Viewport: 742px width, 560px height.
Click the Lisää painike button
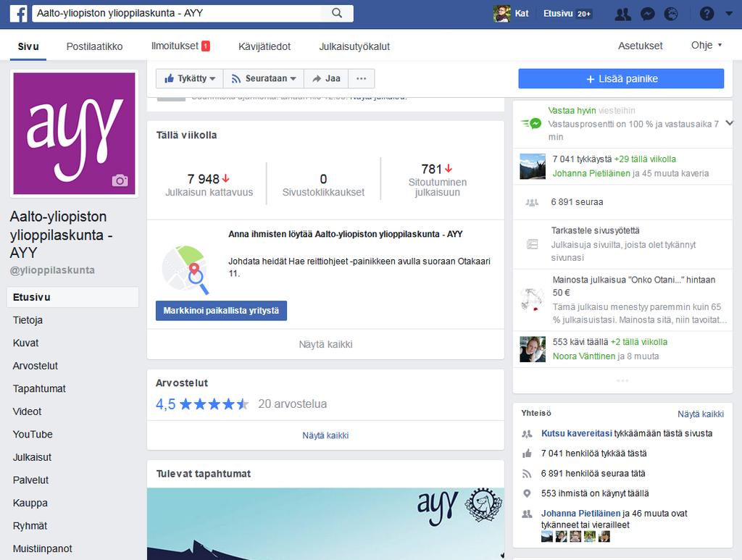[x=621, y=78]
